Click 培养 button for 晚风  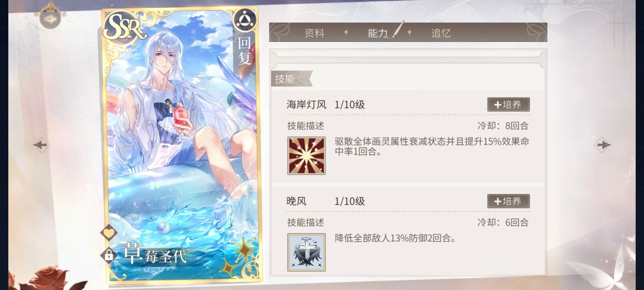[x=509, y=201]
